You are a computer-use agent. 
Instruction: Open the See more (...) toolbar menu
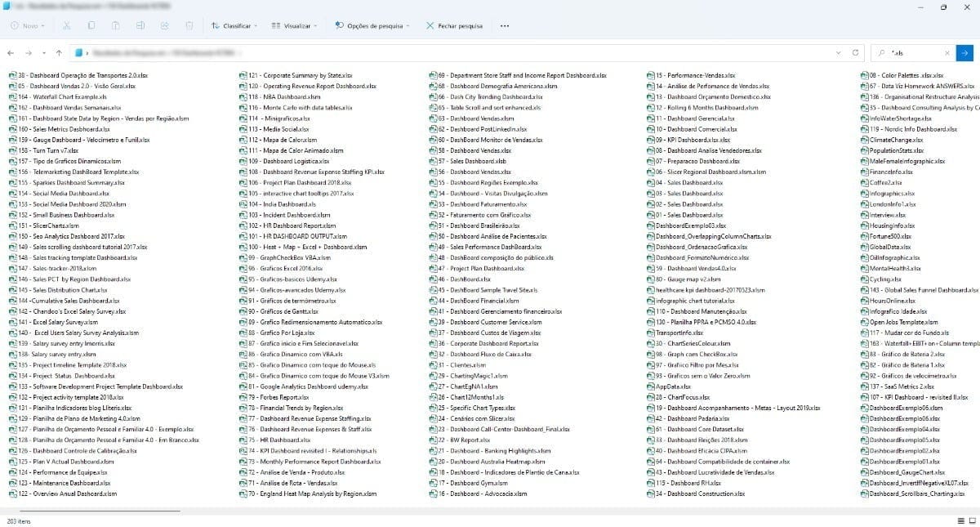click(505, 25)
